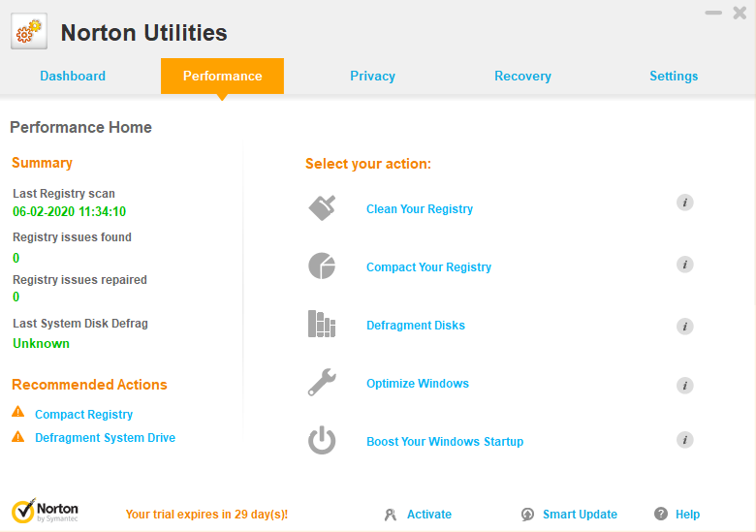Click the Recommended Actions heading
756x532 pixels.
point(89,385)
